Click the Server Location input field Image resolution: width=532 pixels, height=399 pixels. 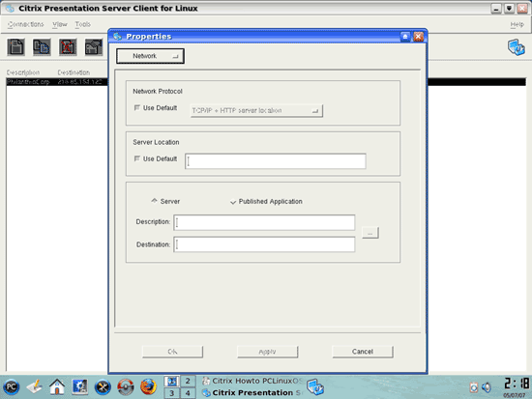tap(275, 161)
